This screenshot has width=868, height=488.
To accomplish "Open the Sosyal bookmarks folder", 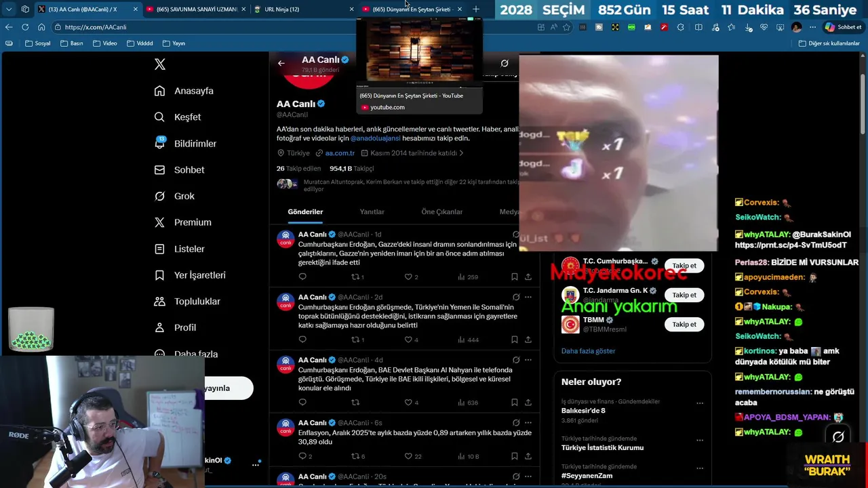I will pyautogui.click(x=37, y=43).
